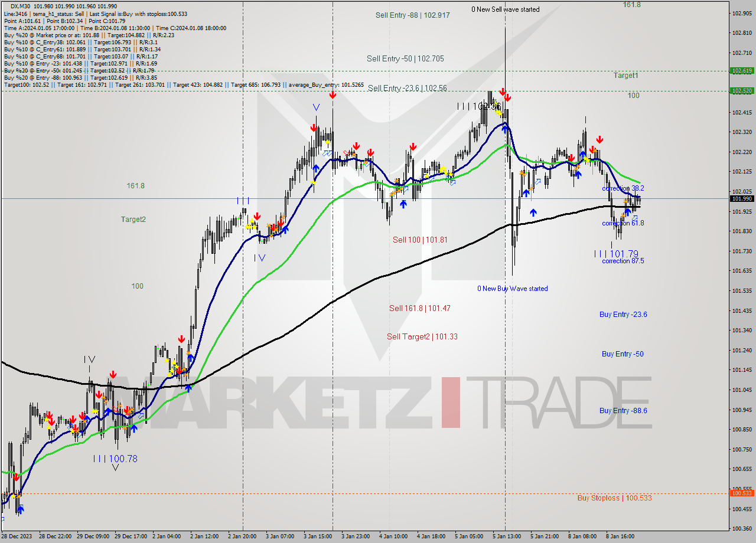Click the green 'Target2' label
The image size is (756, 543).
tap(133, 220)
